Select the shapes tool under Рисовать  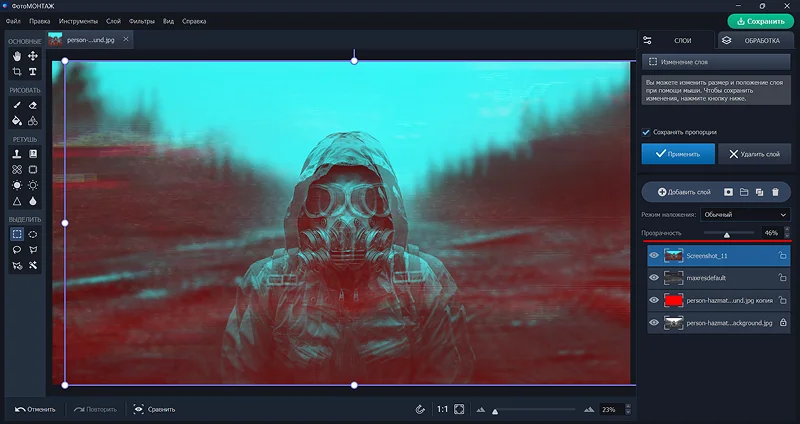click(x=33, y=121)
